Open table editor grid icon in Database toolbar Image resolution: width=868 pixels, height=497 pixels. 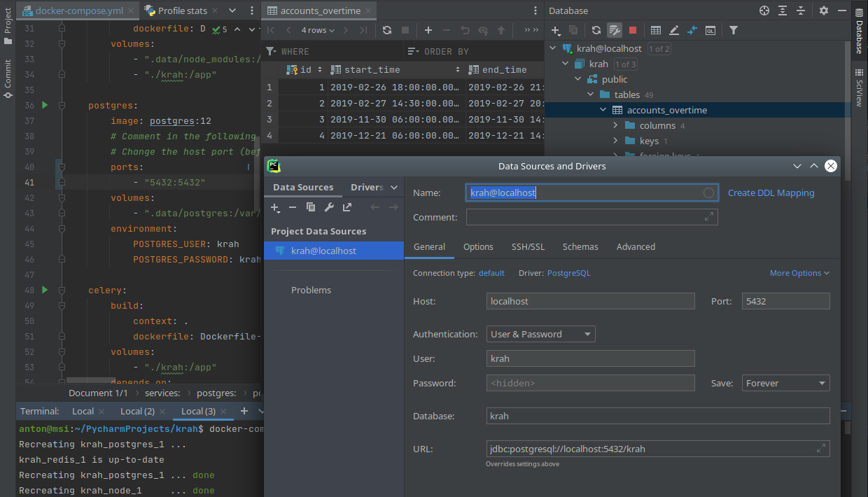coord(656,30)
